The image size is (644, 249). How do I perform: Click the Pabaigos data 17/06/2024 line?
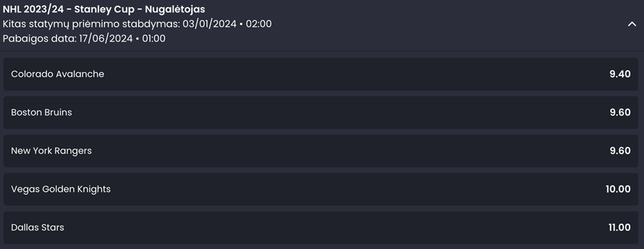pyautogui.click(x=84, y=39)
